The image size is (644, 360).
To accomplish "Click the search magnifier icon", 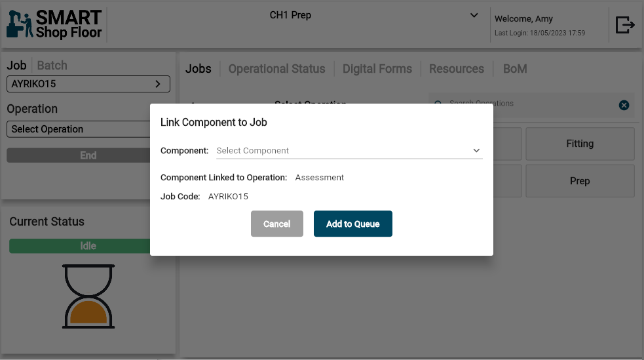I will 438,104.
